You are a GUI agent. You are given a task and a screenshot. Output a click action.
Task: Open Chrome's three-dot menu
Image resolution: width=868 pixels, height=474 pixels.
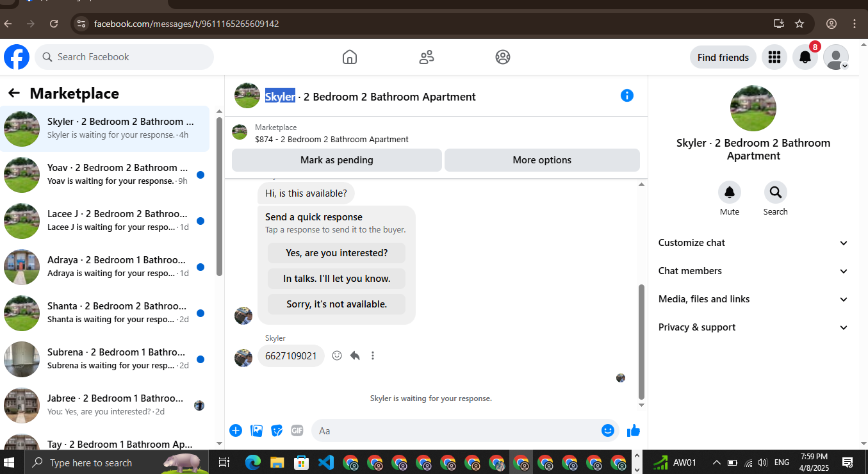pos(855,24)
